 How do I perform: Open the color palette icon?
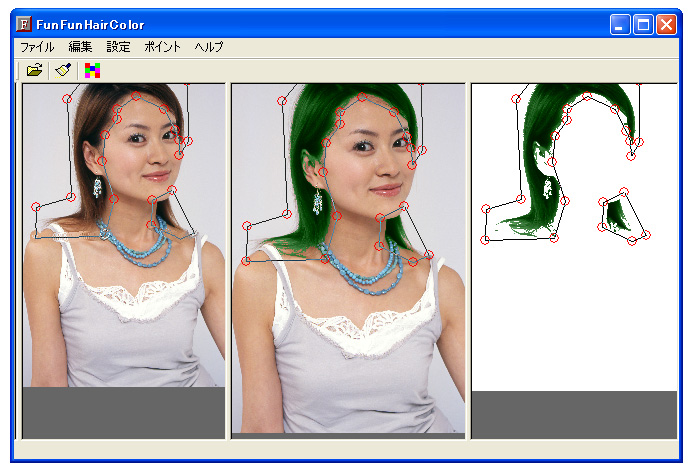pyautogui.click(x=92, y=70)
